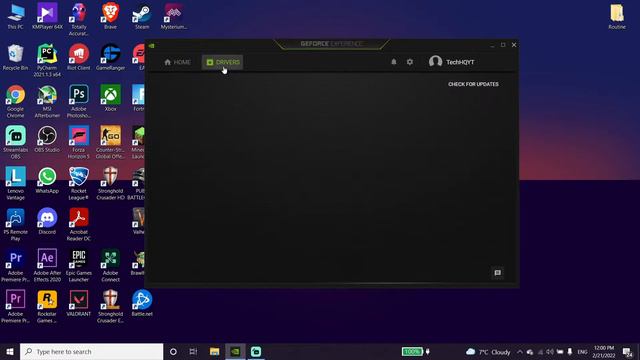The width and height of the screenshot is (640, 360).
Task: Open the Action Center notifications
Action: 627,351
